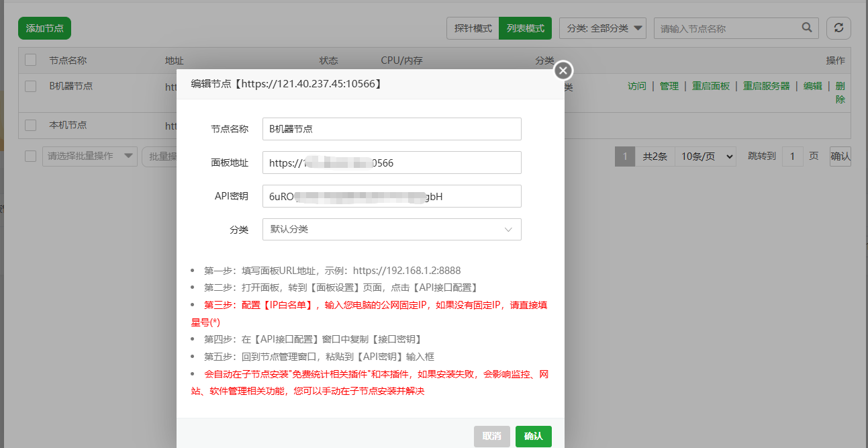
Task: Expand the 默认分类 category dropdown
Action: [391, 229]
